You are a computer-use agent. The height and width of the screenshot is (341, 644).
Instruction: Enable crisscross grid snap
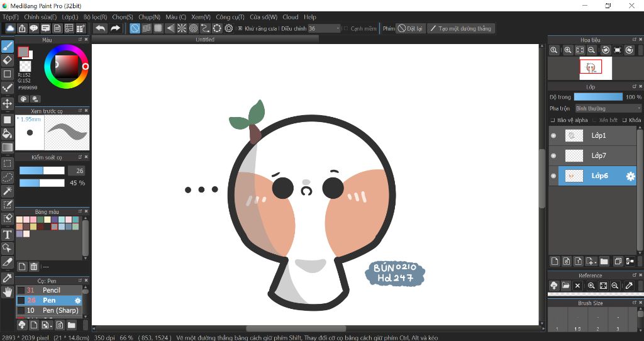158,28
